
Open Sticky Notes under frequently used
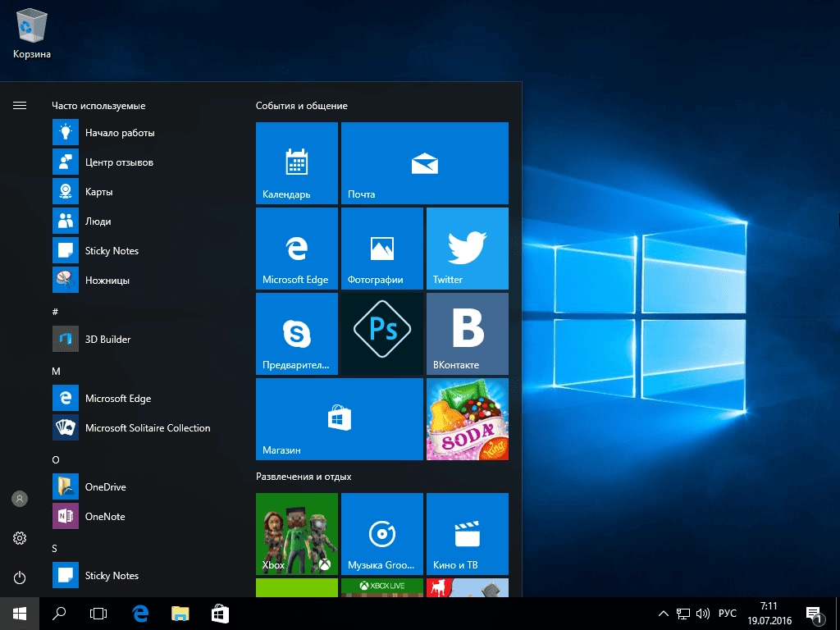tap(144, 250)
